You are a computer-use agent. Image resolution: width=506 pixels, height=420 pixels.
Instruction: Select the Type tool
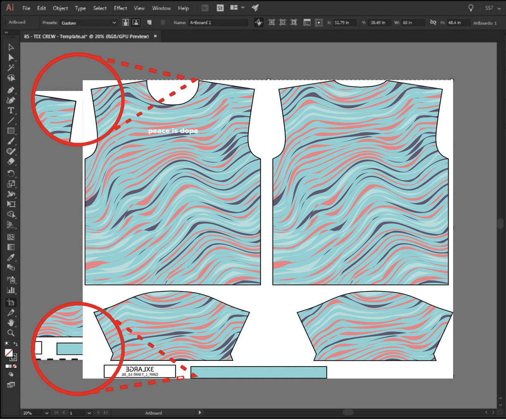click(x=11, y=110)
